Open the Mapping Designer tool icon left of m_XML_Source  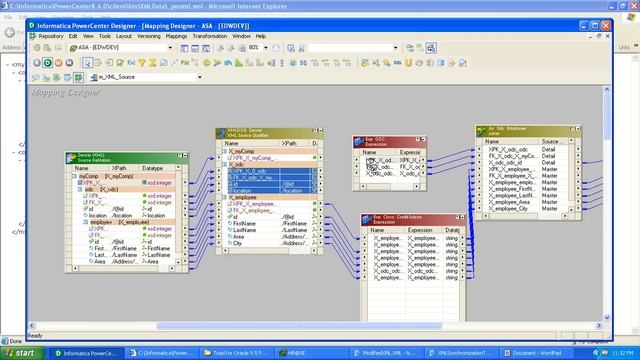point(78,77)
